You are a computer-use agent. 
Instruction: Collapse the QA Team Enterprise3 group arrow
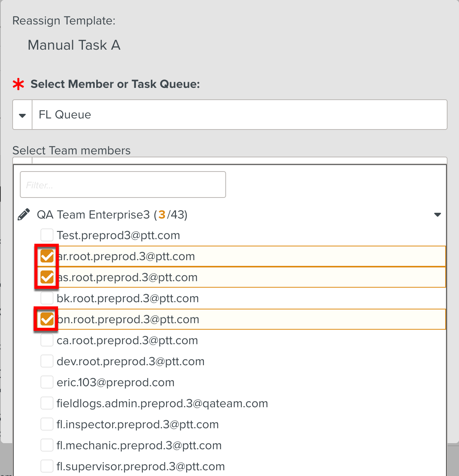[438, 215]
